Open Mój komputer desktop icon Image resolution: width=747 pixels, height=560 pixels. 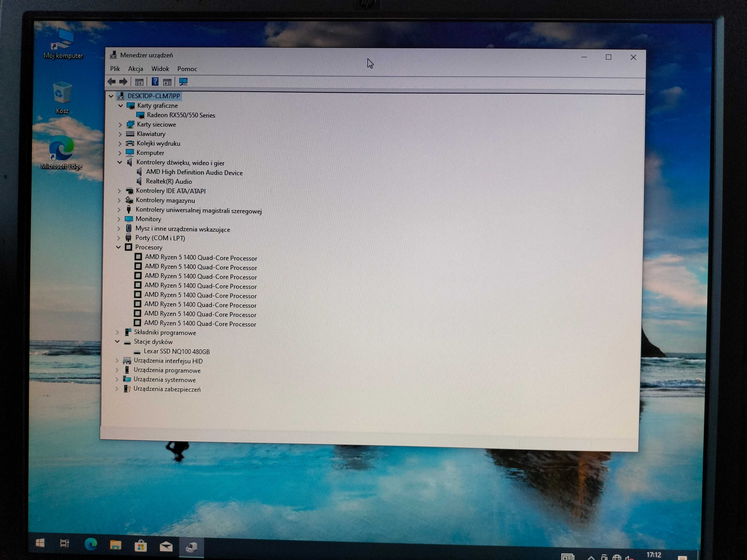(x=63, y=44)
